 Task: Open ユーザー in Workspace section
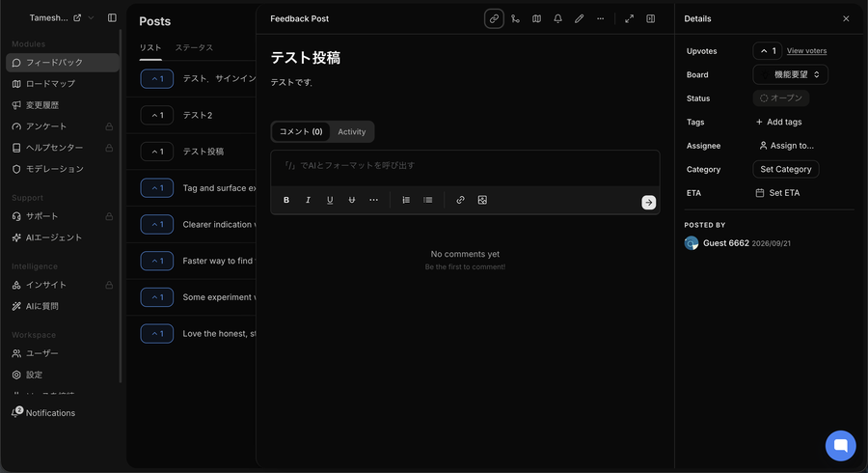pos(63,353)
